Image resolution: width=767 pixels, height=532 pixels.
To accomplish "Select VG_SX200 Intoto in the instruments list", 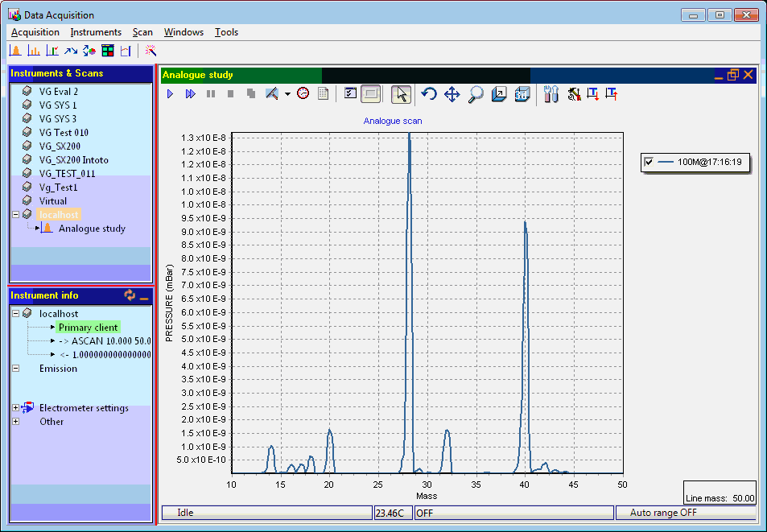I will click(x=73, y=160).
